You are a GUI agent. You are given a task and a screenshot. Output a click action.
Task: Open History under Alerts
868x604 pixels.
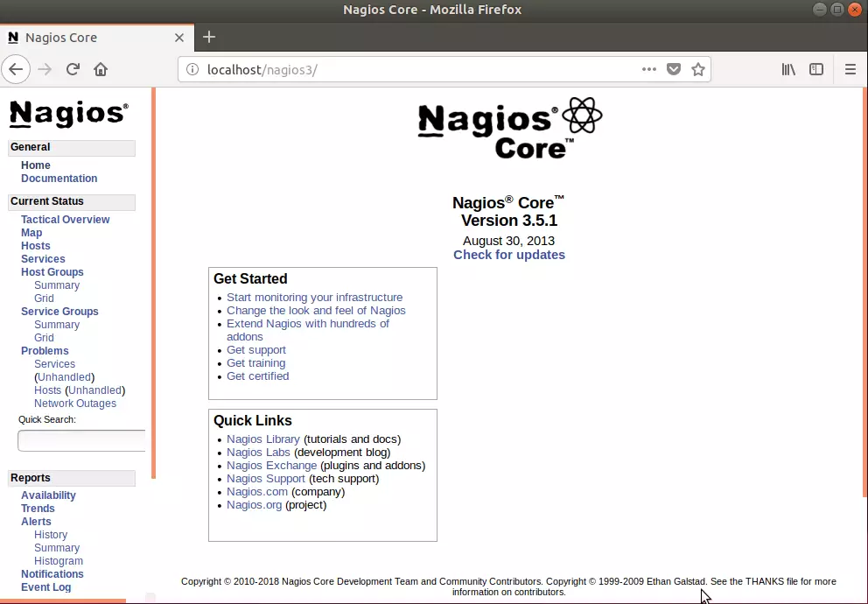(51, 535)
